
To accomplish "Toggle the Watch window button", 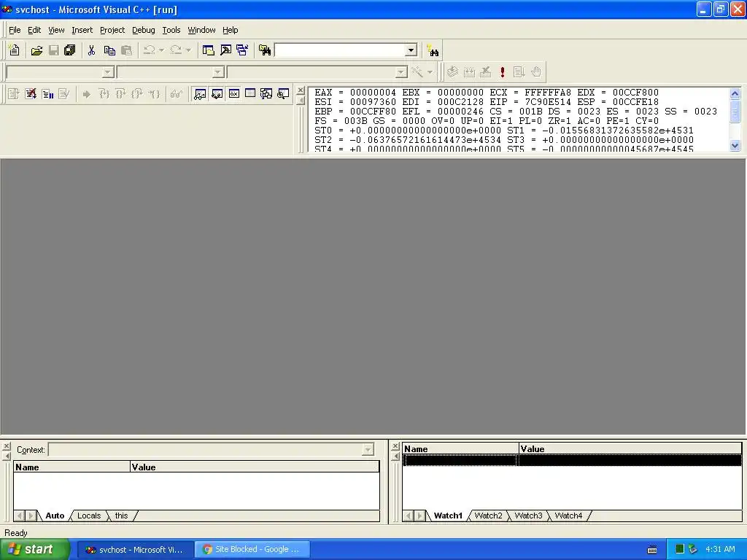I will pos(200,94).
